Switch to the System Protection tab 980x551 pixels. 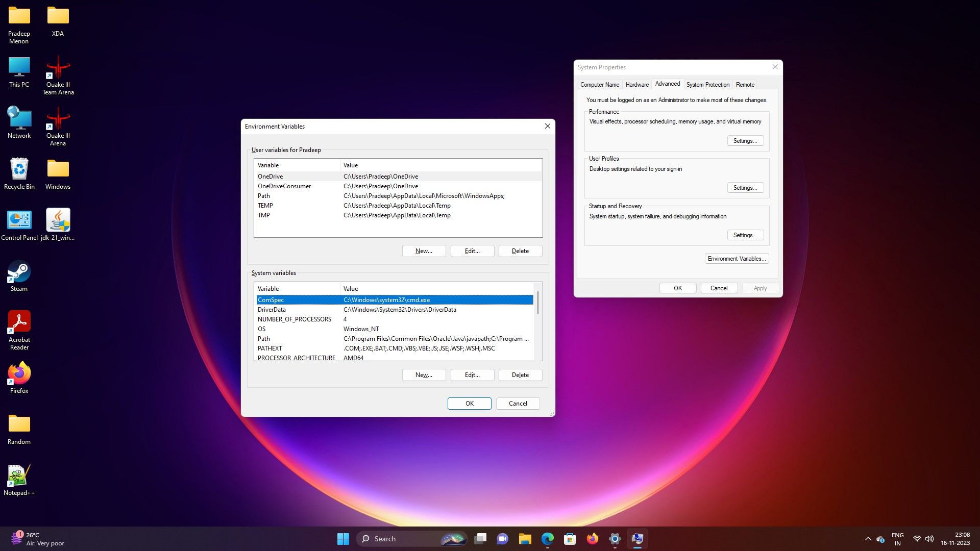point(707,85)
